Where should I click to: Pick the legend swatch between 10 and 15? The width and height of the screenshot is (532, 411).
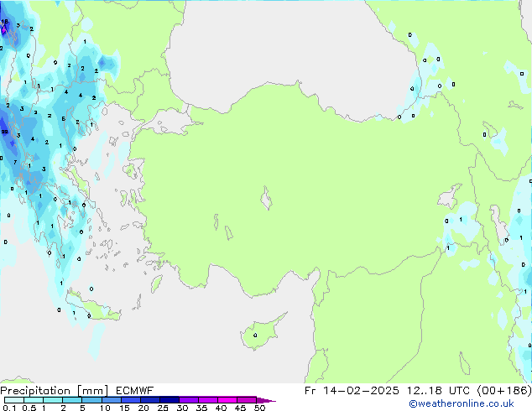coord(111,400)
